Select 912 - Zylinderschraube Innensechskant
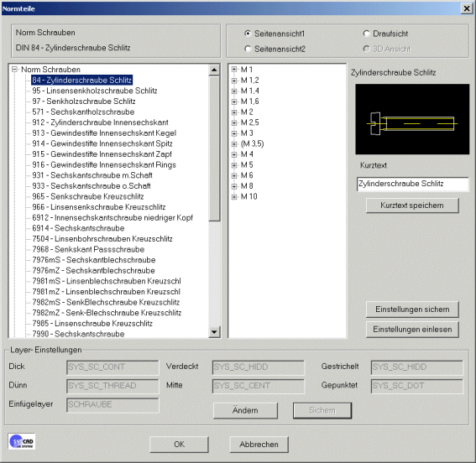The width and height of the screenshot is (476, 463). coord(100,122)
